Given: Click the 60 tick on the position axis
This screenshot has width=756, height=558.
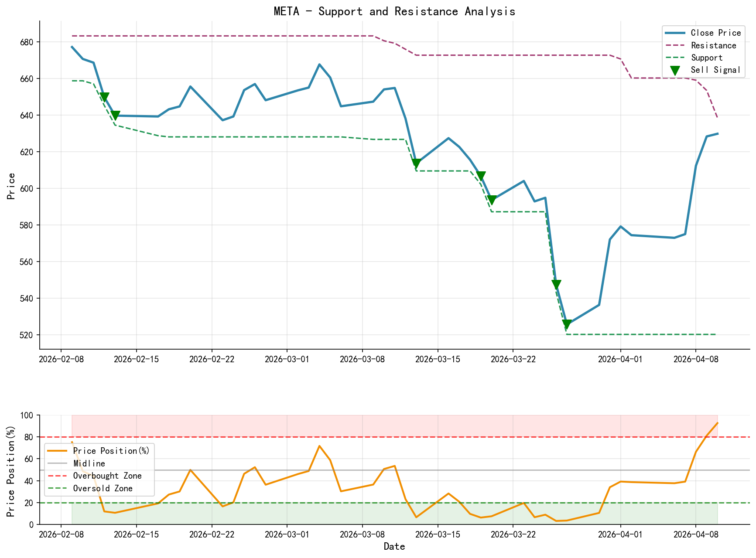Looking at the screenshot, I should 29,459.
